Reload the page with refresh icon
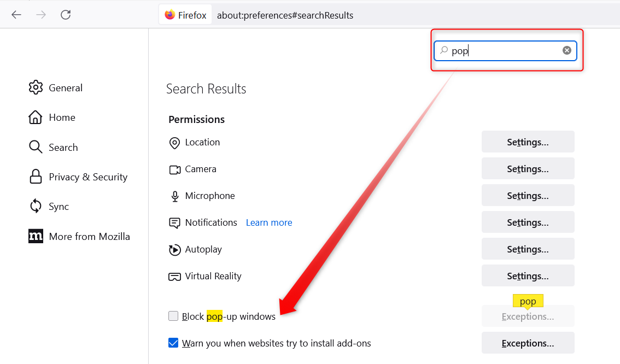The height and width of the screenshot is (364, 620). (x=66, y=15)
